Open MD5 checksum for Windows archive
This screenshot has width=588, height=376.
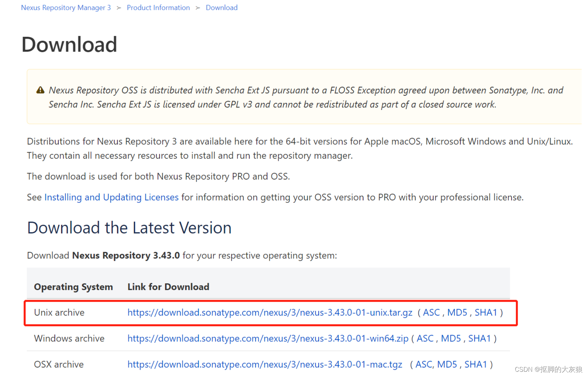451,339
